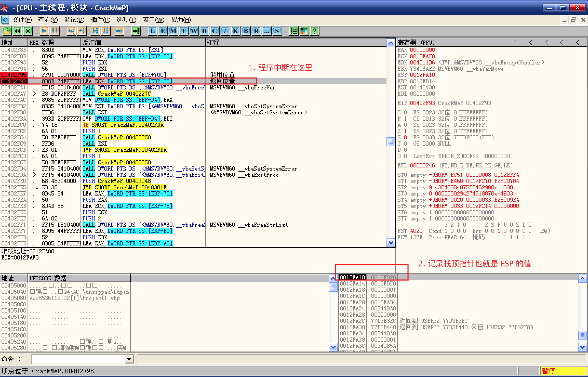Click the Run program play icon
Viewport: 588px width, 377px height.
click(x=44, y=31)
